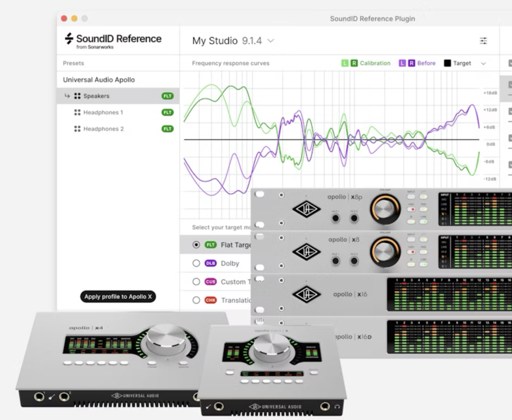Image resolution: width=512 pixels, height=420 pixels.
Task: Click the four-dot icon beside Speakers
Action: (x=77, y=96)
